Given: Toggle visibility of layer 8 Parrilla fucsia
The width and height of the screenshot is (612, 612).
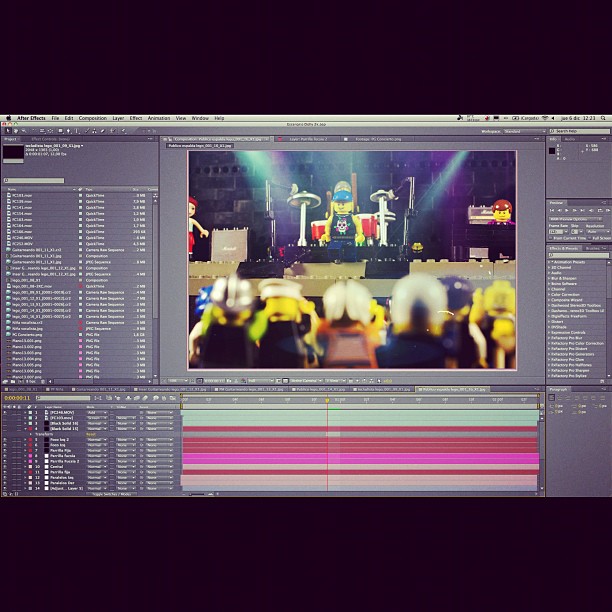Looking at the screenshot, I should point(5,455).
